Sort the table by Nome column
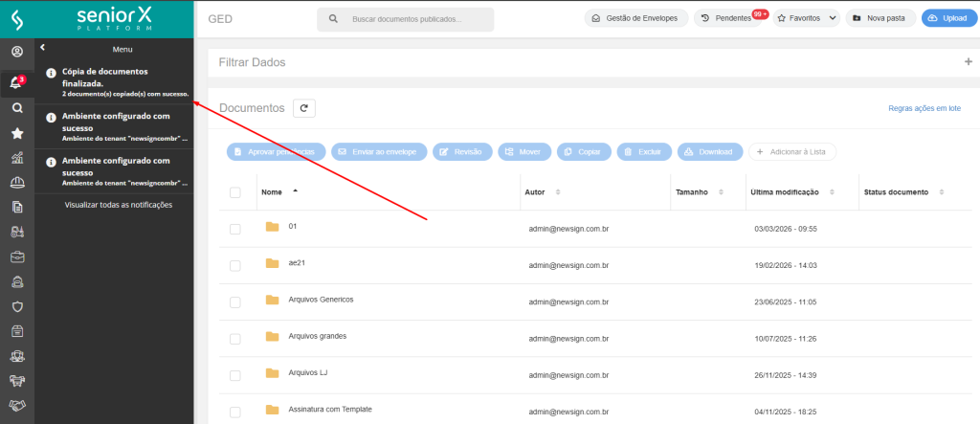This screenshot has height=424, width=980. (x=273, y=191)
